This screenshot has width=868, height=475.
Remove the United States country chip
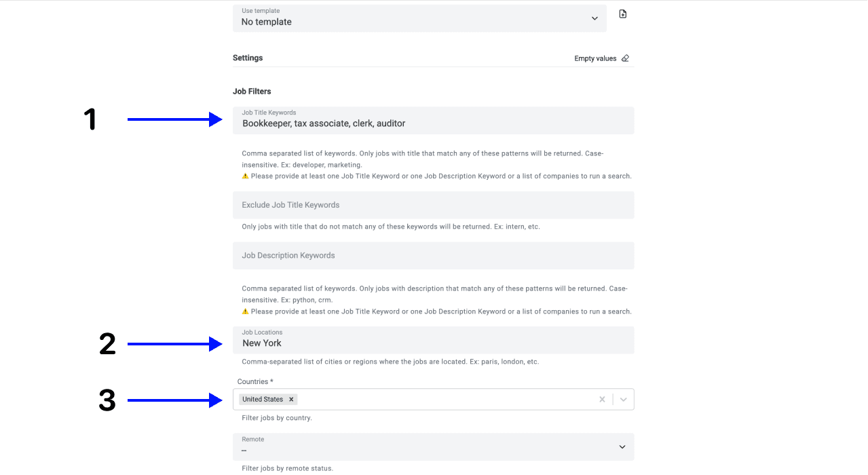coord(291,399)
